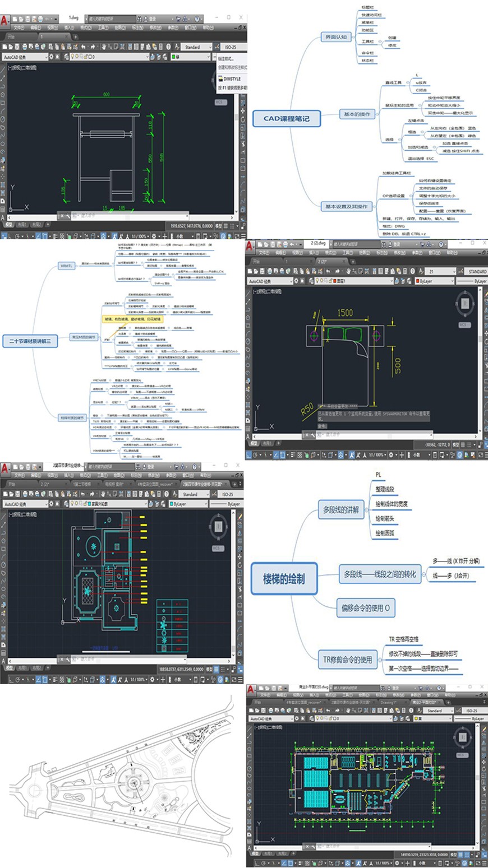
Task: Open the Exchange Apps cart icon in 1.dwg
Action: click(x=178, y=18)
